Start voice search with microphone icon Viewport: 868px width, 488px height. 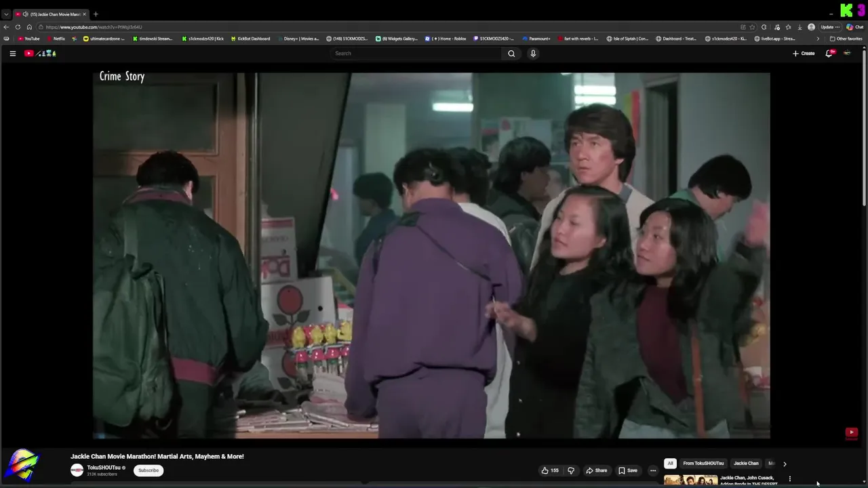tap(533, 54)
